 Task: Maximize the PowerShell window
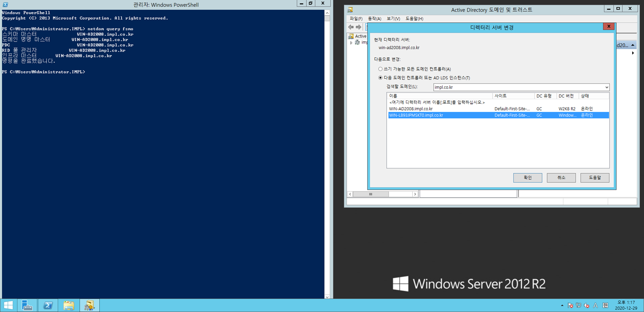[x=311, y=3]
